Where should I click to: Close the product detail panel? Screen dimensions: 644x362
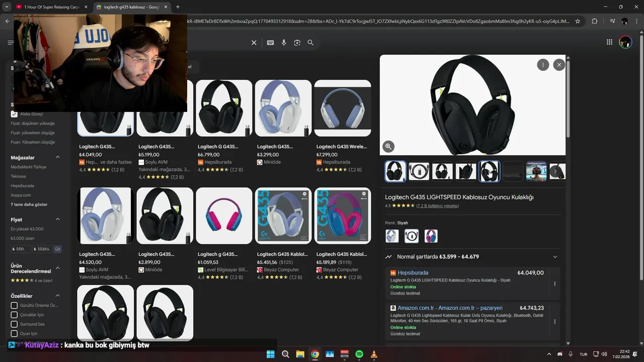(x=559, y=64)
